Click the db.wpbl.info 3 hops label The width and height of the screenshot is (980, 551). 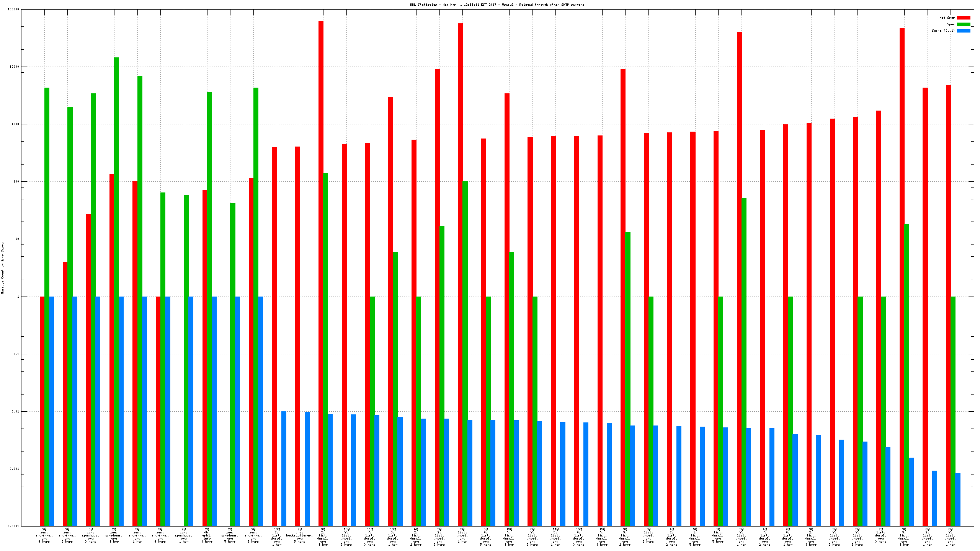(x=207, y=535)
